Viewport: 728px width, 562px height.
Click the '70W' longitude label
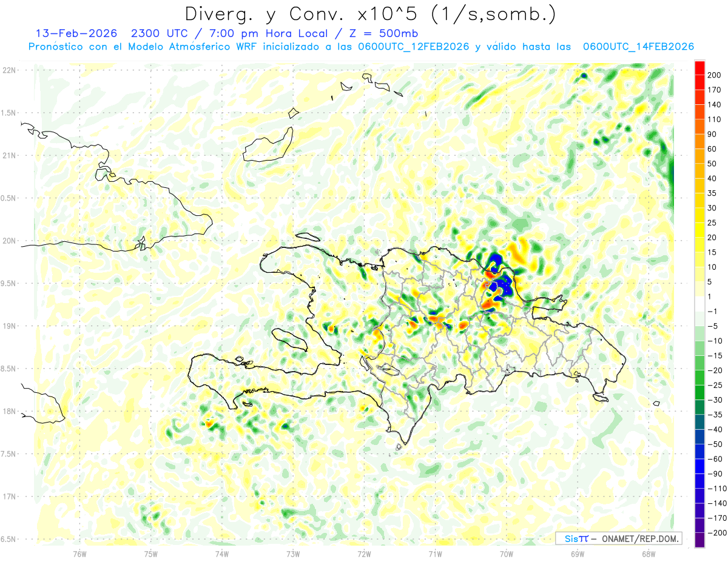pos(507,554)
